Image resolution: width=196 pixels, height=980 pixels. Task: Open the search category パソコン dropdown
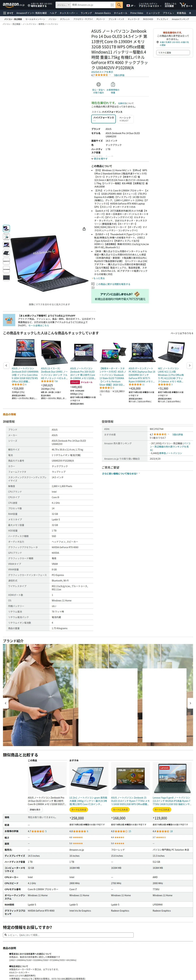pos(63,5)
